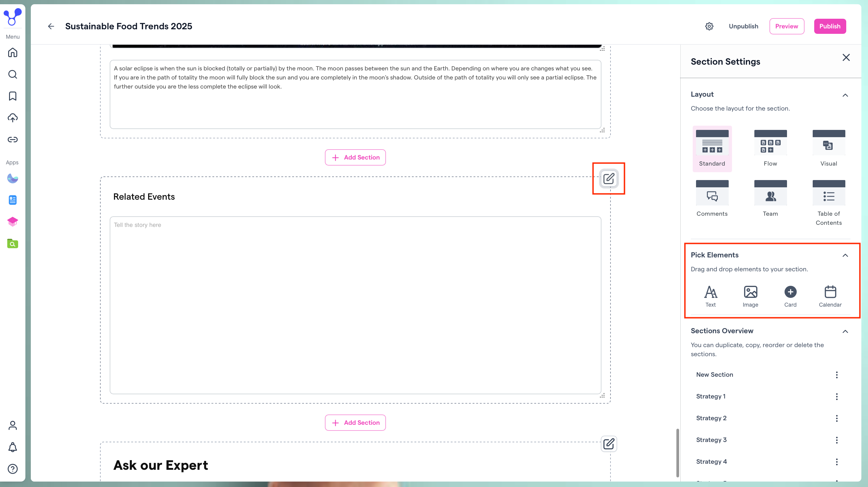Select the Table of Contents layout
The image size is (868, 487).
coord(829,203)
